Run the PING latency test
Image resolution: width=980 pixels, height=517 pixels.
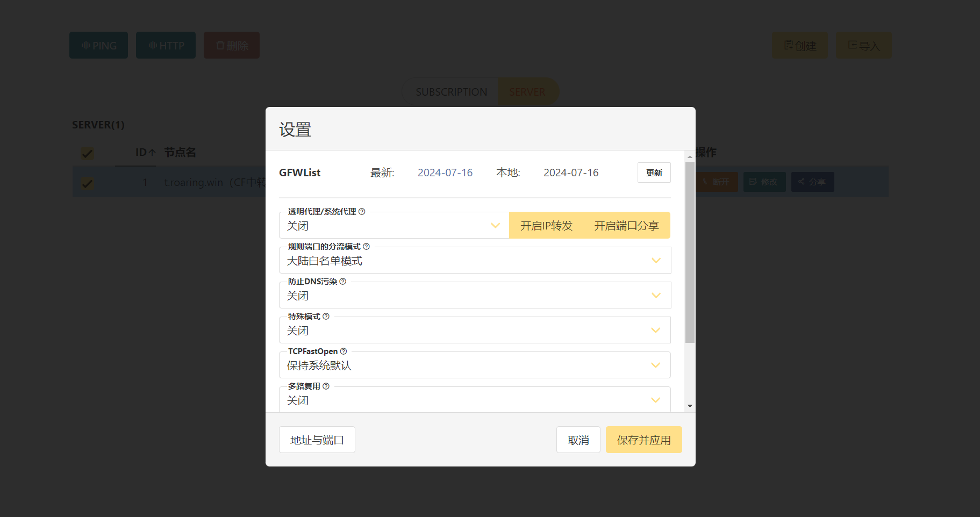[98, 45]
